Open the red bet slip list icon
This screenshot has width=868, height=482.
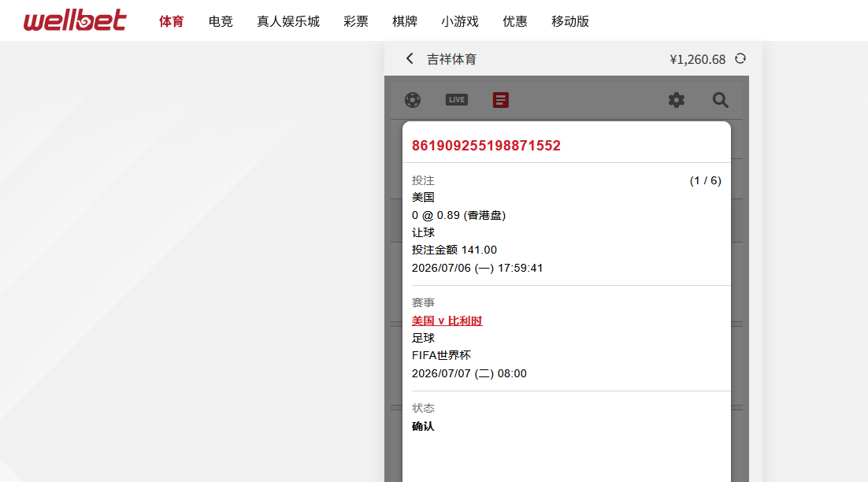click(x=500, y=100)
